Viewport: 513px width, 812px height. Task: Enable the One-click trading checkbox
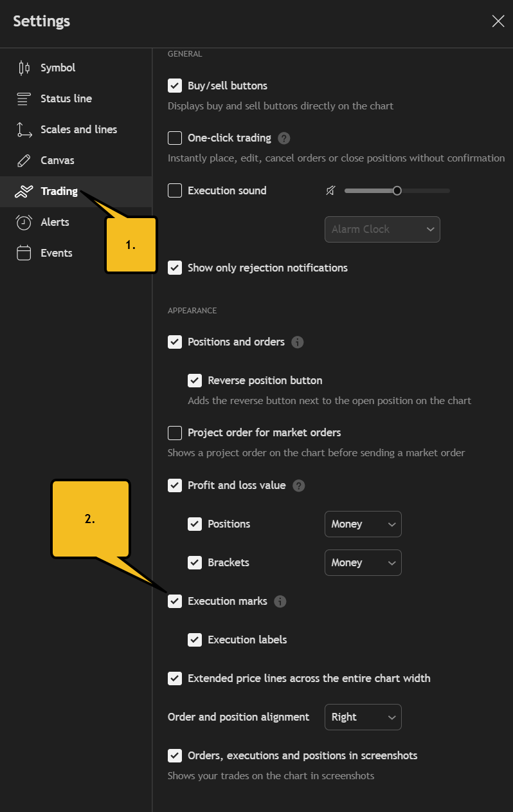[x=175, y=138]
